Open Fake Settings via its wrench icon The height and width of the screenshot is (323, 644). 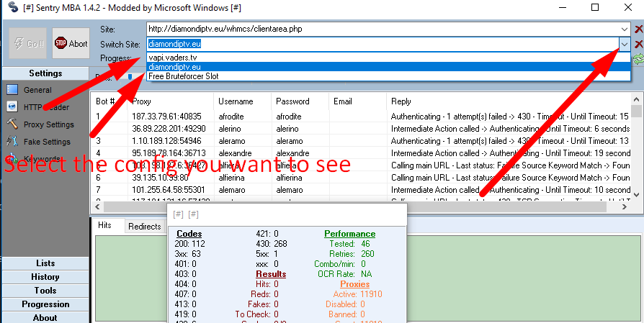click(12, 142)
